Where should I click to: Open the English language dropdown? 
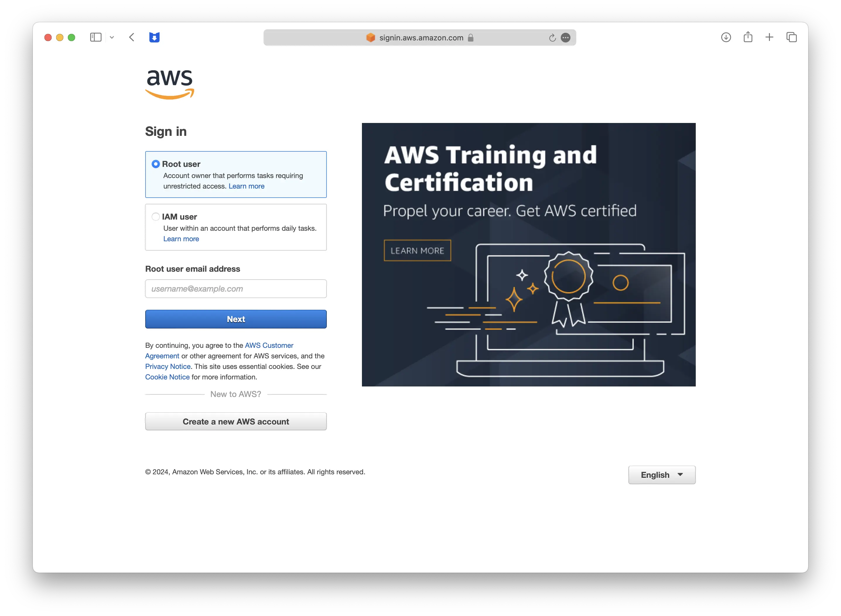click(661, 475)
